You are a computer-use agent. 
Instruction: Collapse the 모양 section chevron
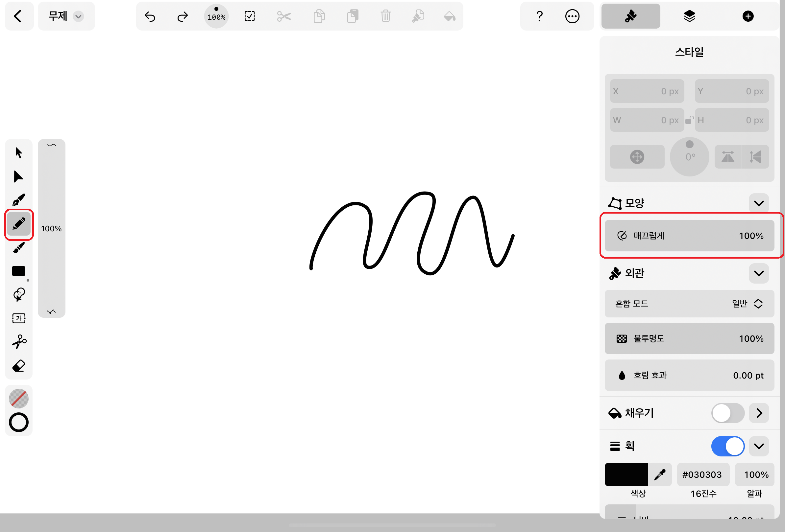[x=759, y=203]
